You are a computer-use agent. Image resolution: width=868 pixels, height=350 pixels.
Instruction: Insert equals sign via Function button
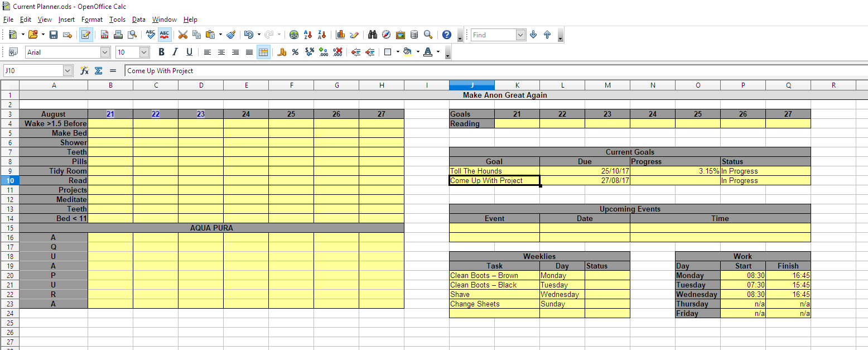point(113,71)
